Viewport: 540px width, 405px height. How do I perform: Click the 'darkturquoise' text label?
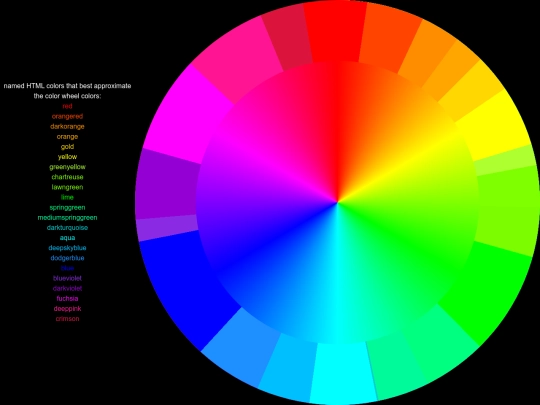68,228
